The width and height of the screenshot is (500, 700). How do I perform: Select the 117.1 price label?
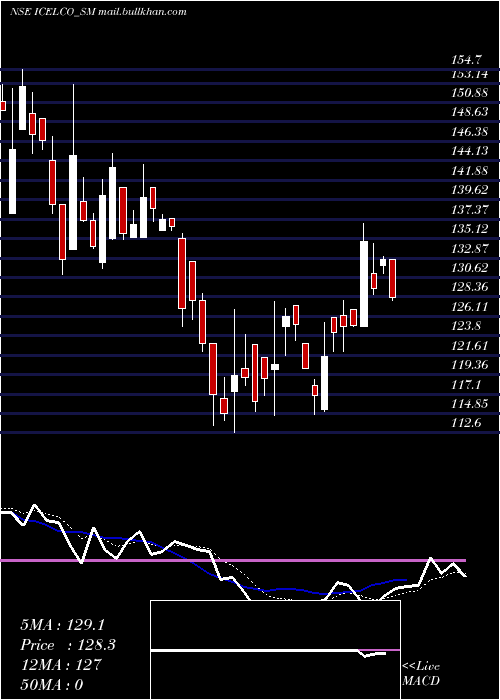pos(467,384)
